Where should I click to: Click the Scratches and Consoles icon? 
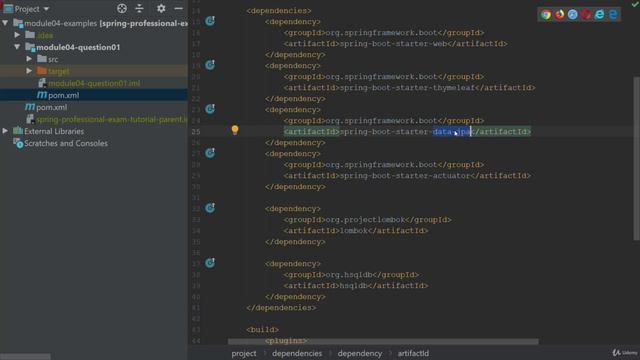[x=18, y=143]
